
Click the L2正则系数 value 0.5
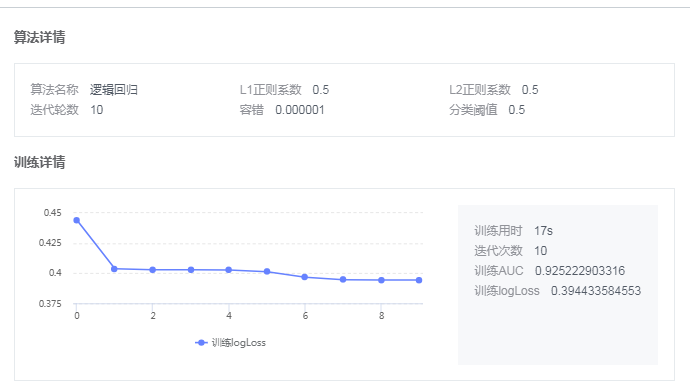530,90
